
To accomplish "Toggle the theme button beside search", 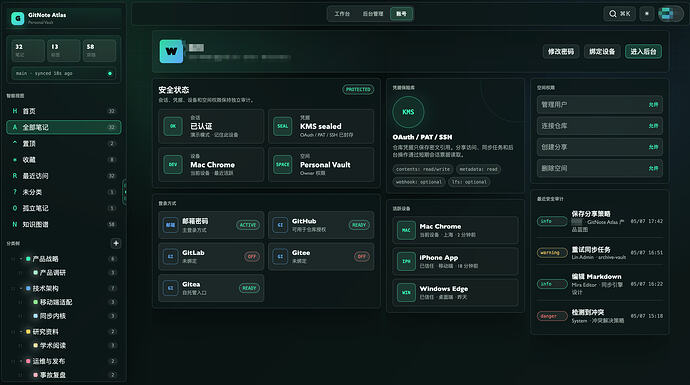I will pyautogui.click(x=646, y=14).
